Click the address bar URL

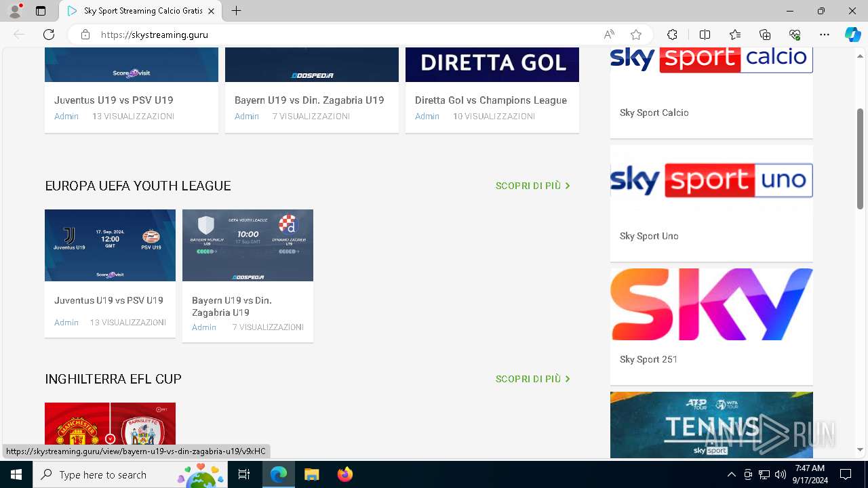click(155, 35)
